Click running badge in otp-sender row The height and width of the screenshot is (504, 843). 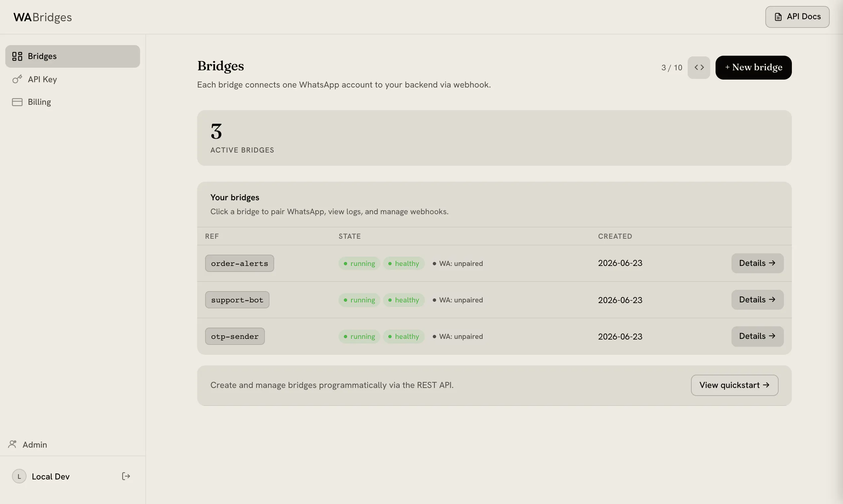click(x=359, y=336)
